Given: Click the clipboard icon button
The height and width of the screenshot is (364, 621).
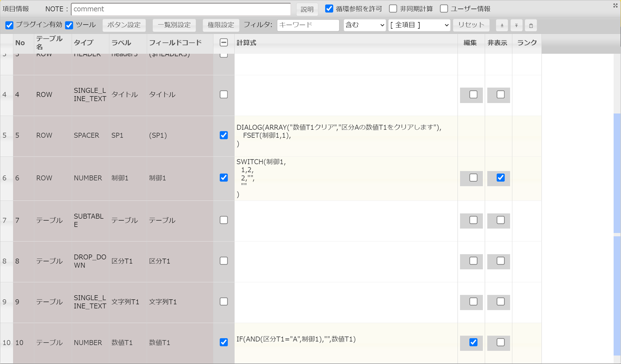Looking at the screenshot, I should 531,25.
